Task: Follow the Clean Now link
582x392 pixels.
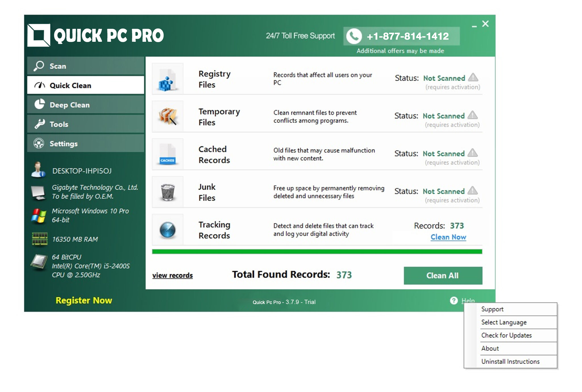Action: pyautogui.click(x=448, y=237)
